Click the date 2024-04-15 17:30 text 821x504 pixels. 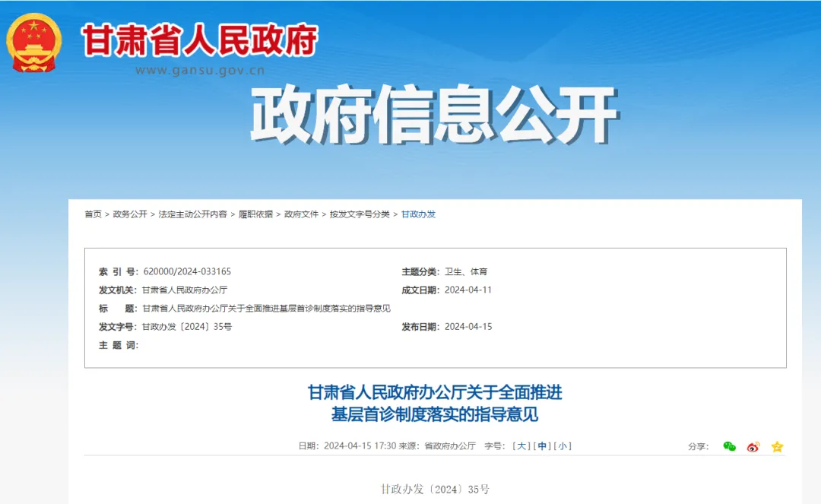pyautogui.click(x=360, y=446)
